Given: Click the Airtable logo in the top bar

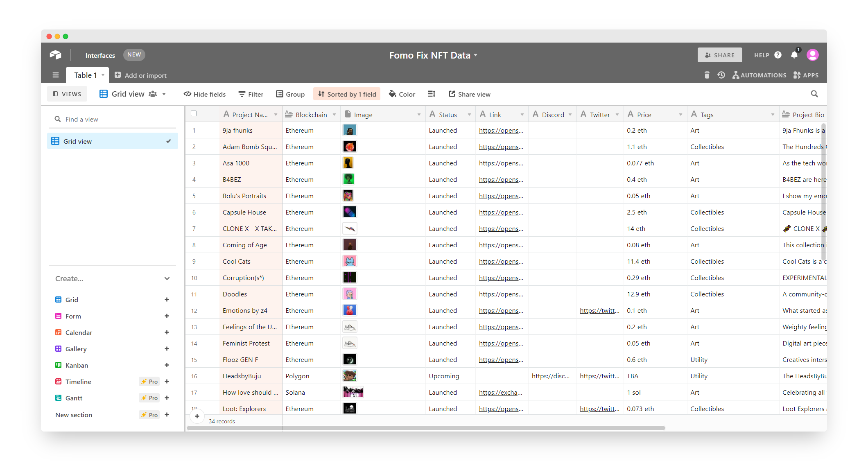Looking at the screenshot, I should (56, 54).
